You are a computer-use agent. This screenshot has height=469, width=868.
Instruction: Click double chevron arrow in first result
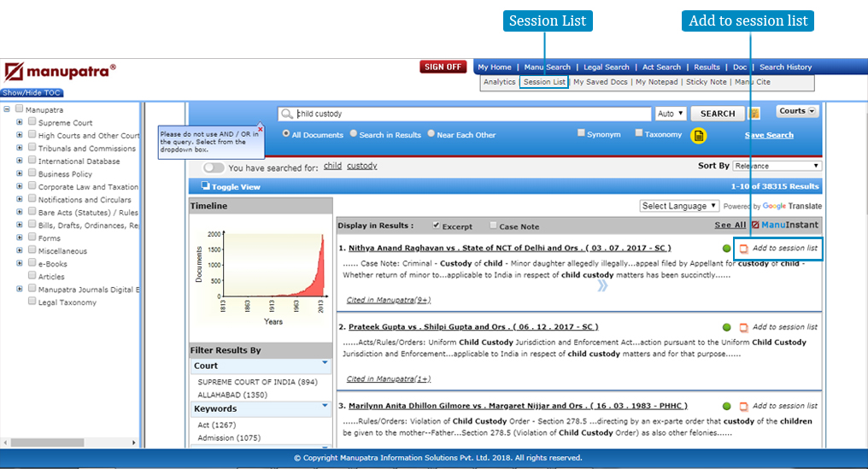point(602,285)
